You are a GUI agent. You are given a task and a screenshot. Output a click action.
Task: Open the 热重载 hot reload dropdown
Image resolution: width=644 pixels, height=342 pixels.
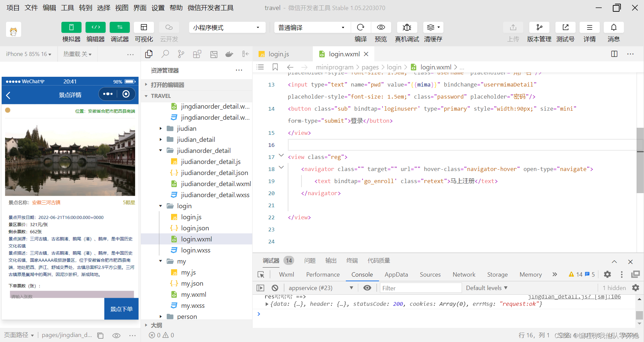(77, 54)
